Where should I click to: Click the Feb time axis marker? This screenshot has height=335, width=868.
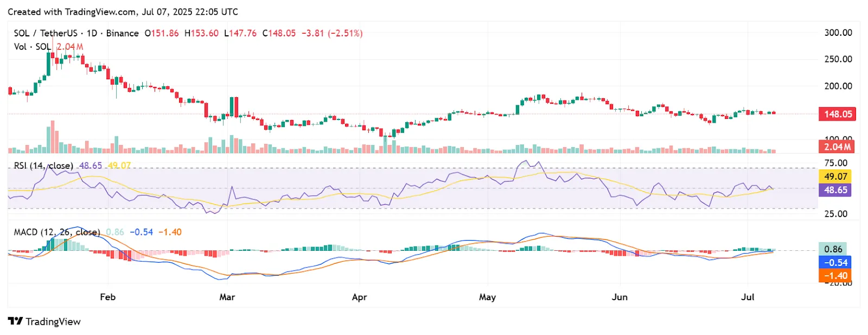[x=107, y=297]
